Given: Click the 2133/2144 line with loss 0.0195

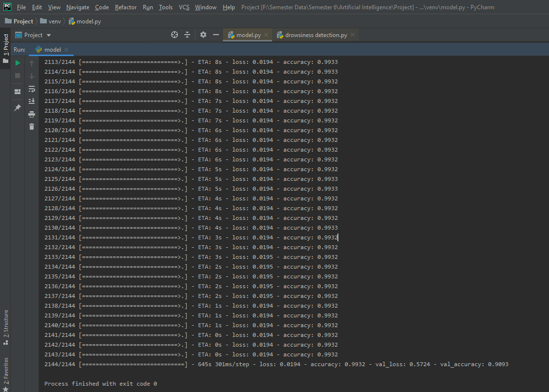Looking at the screenshot, I should [x=191, y=257].
